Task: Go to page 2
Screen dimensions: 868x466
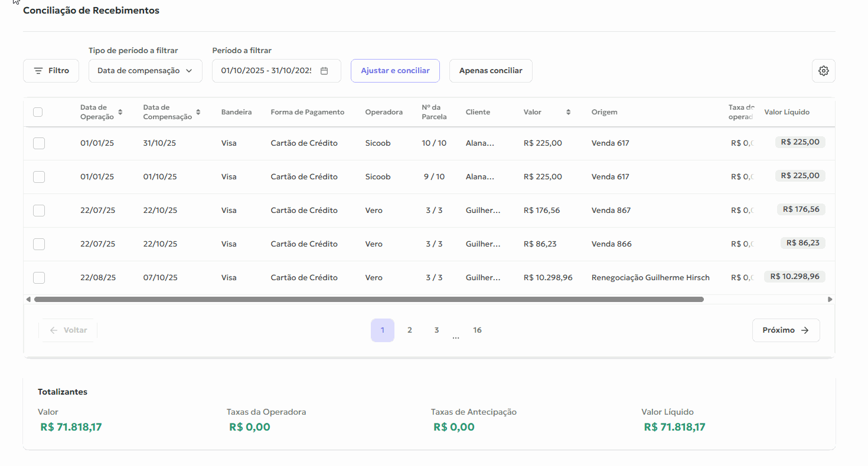Action: coord(409,330)
